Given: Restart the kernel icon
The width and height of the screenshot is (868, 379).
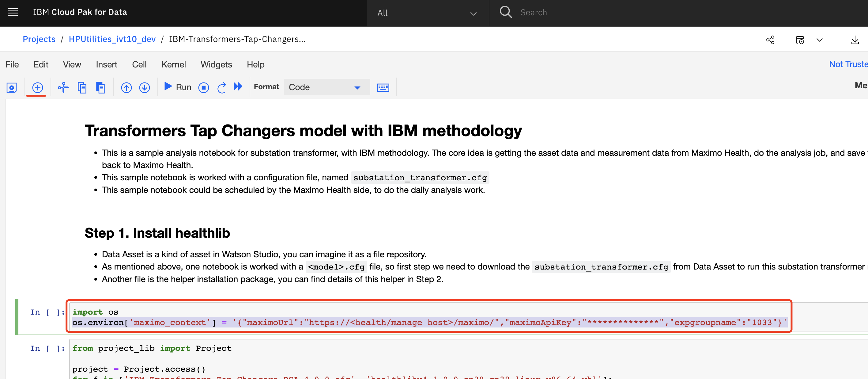Looking at the screenshot, I should pyautogui.click(x=221, y=88).
